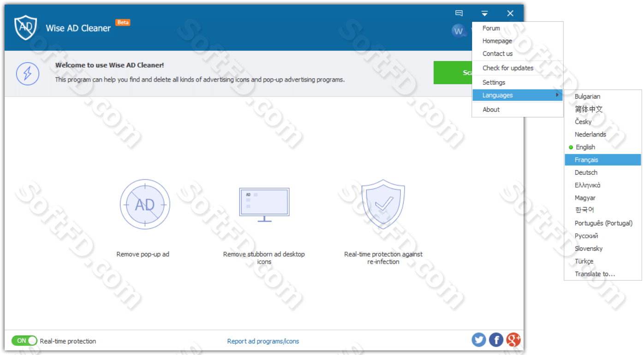Open the feedback message icon in title bar
Viewport: 644px width, 355px height.
[x=459, y=13]
